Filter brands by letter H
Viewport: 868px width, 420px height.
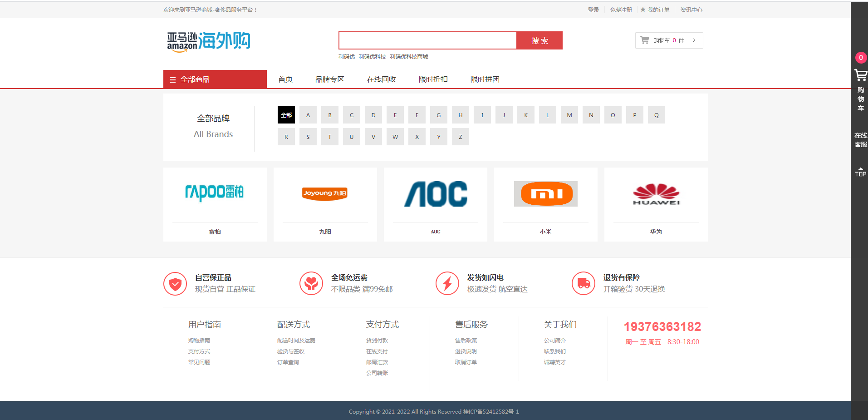[x=461, y=115]
